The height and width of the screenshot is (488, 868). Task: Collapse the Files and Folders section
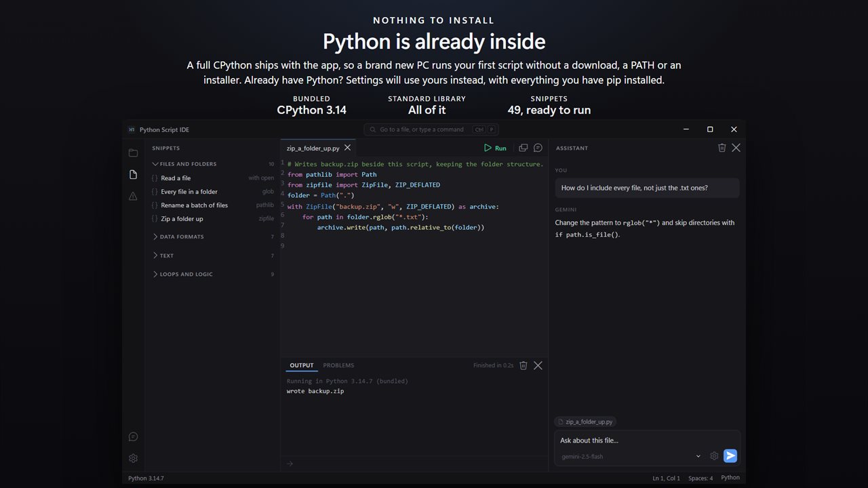point(213,164)
